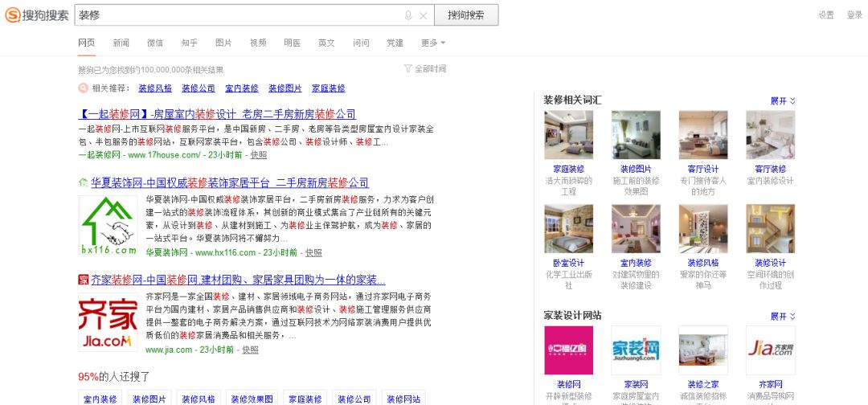Open the 齐家装修网 result title
Screen dimensions: 868x405
pos(238,280)
